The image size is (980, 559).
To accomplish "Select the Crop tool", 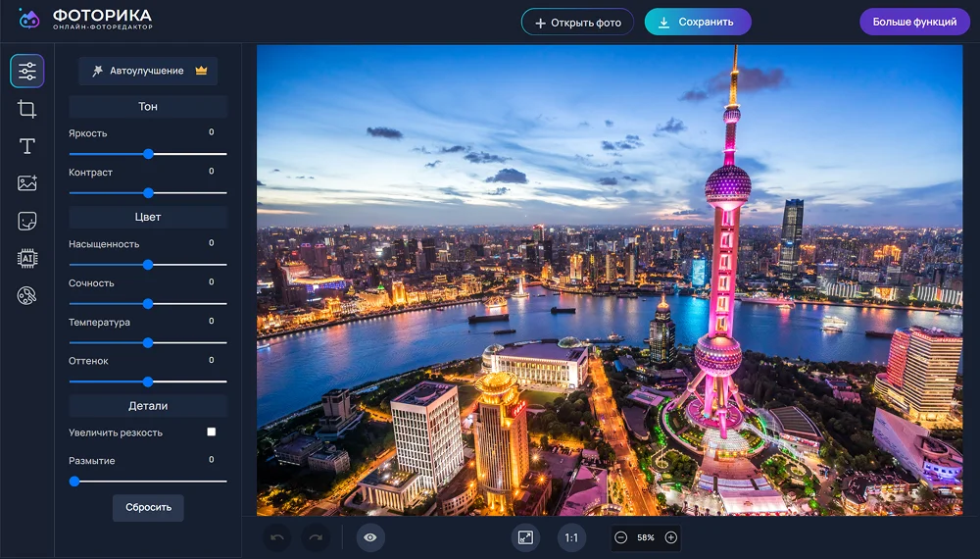I will [x=26, y=109].
